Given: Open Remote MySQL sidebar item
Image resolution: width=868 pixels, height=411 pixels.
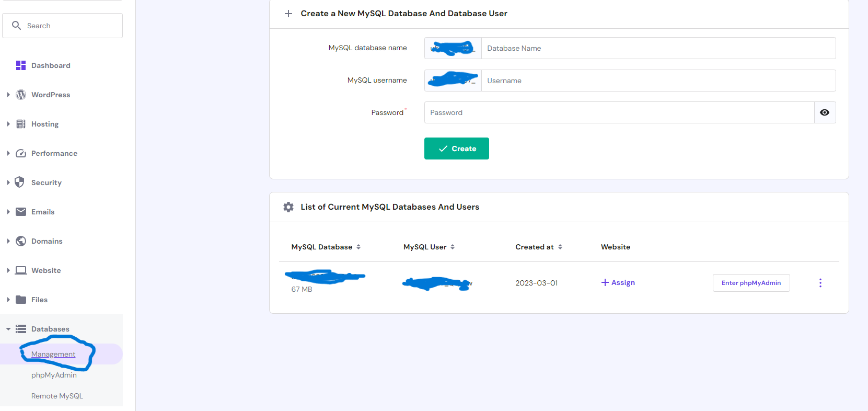Looking at the screenshot, I should point(57,396).
